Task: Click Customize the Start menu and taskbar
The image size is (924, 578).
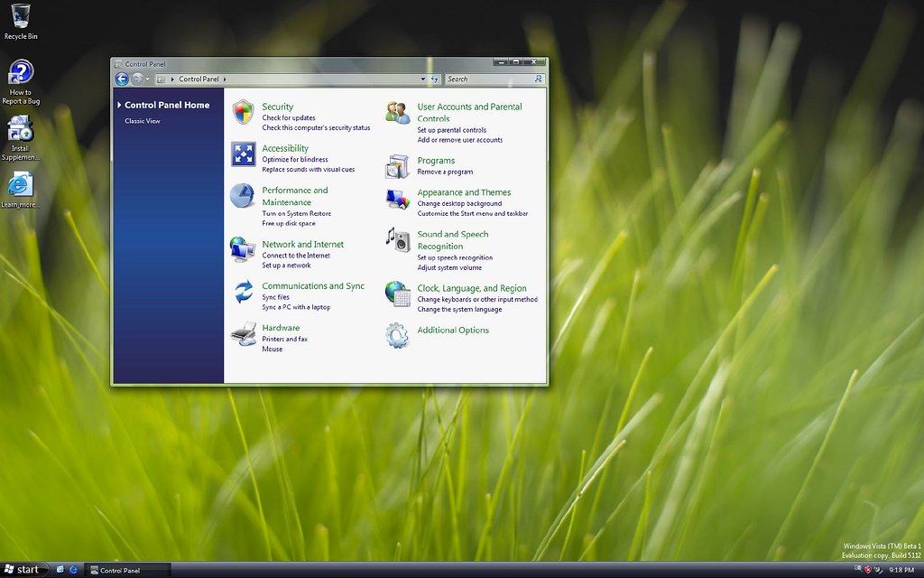Action: click(473, 214)
